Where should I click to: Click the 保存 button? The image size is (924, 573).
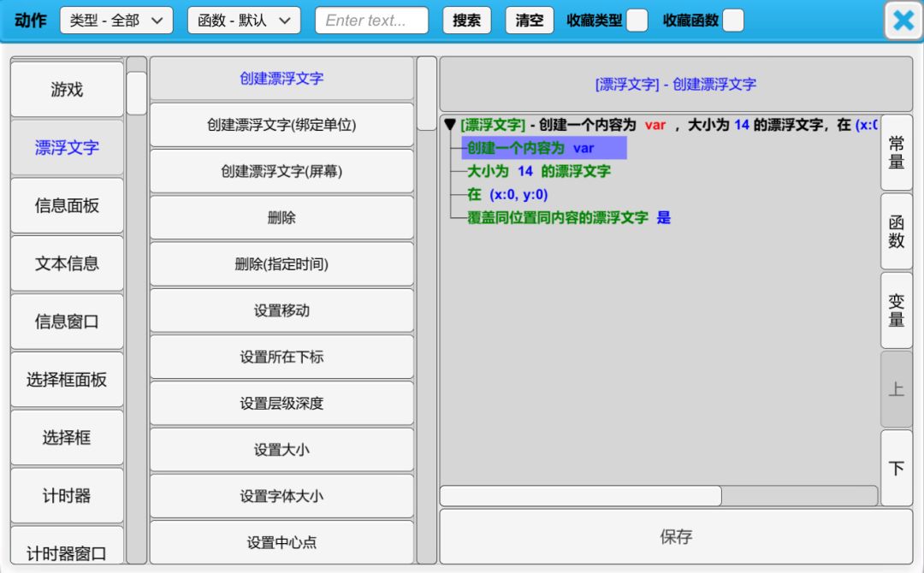pyautogui.click(x=675, y=537)
